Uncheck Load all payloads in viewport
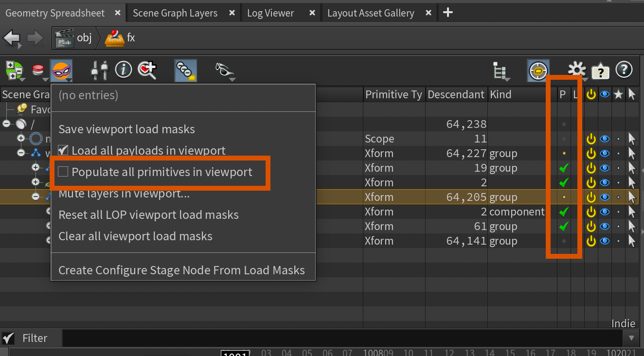644x356 pixels. (x=63, y=150)
